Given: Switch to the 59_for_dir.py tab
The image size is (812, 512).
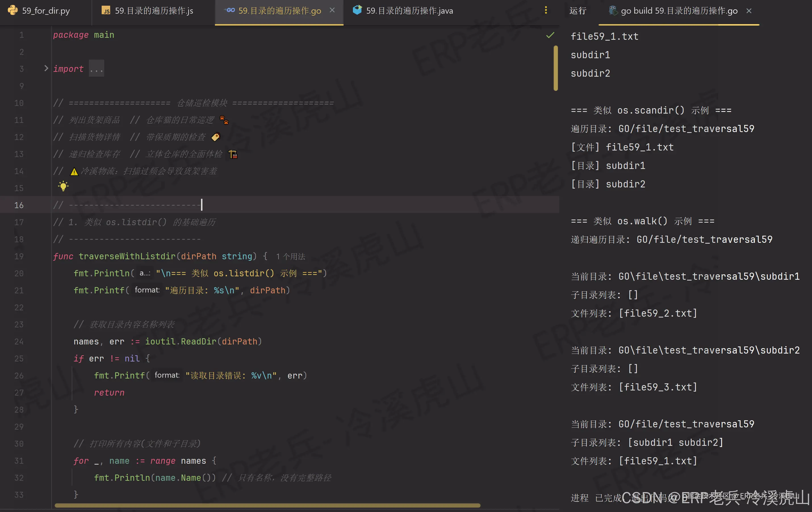Looking at the screenshot, I should point(46,11).
